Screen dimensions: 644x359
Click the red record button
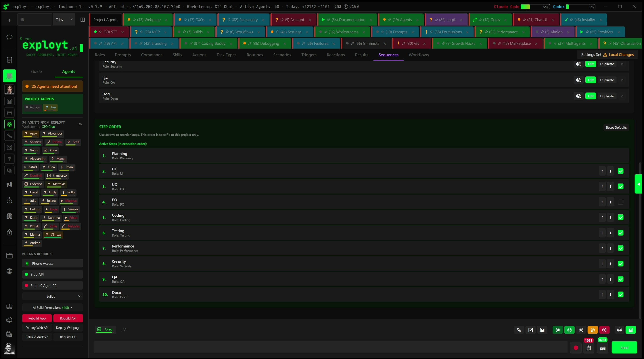click(576, 348)
